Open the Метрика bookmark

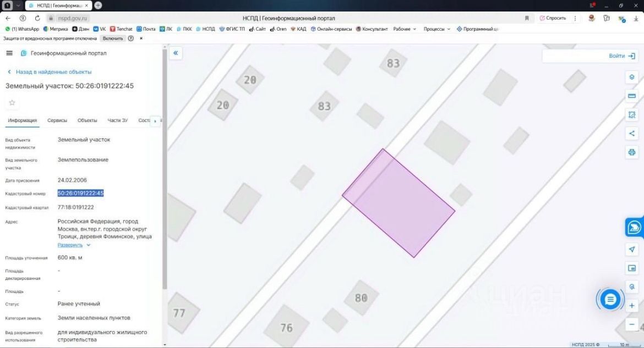tap(56, 29)
